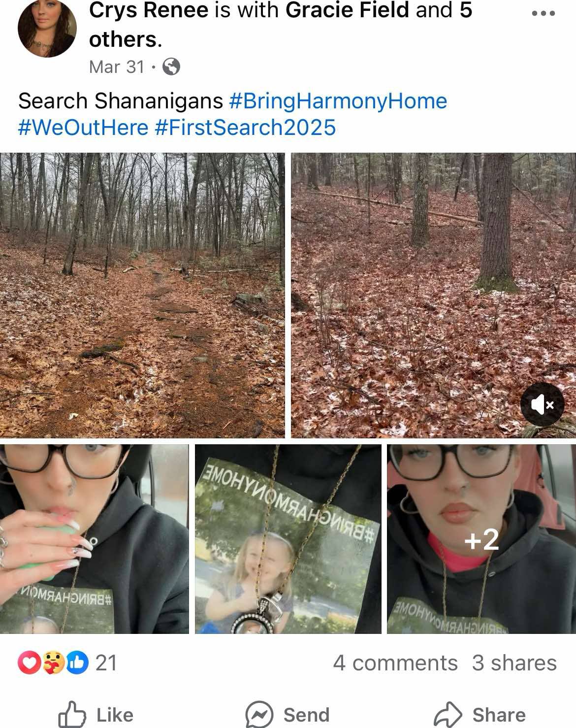Screen dimensions: 576x728
Task: Open the three-dot post options menu
Action: 544,14
